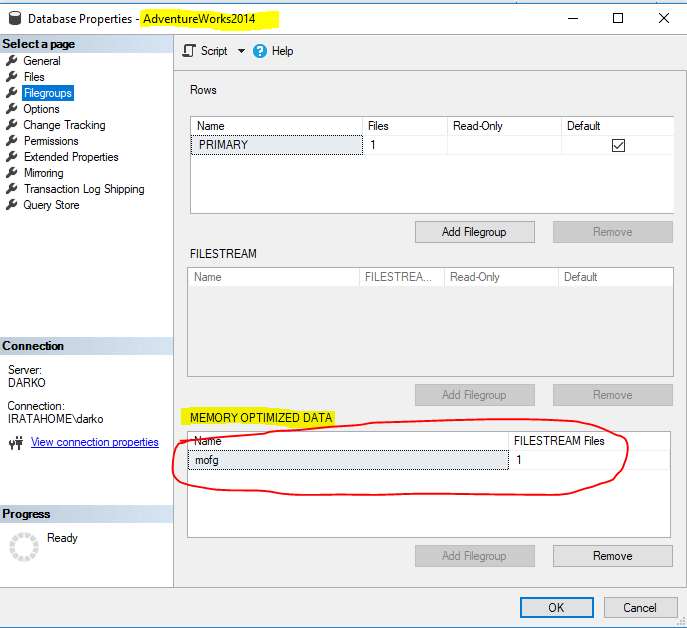Click the Files count cell for PRIMARY
Viewport: 687px width, 628px height.
(405, 145)
